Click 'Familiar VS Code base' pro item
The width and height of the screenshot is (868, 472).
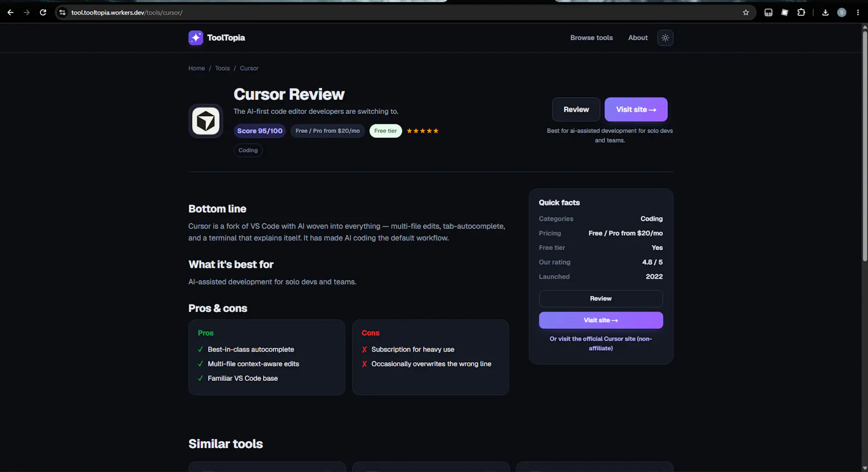[242, 378]
